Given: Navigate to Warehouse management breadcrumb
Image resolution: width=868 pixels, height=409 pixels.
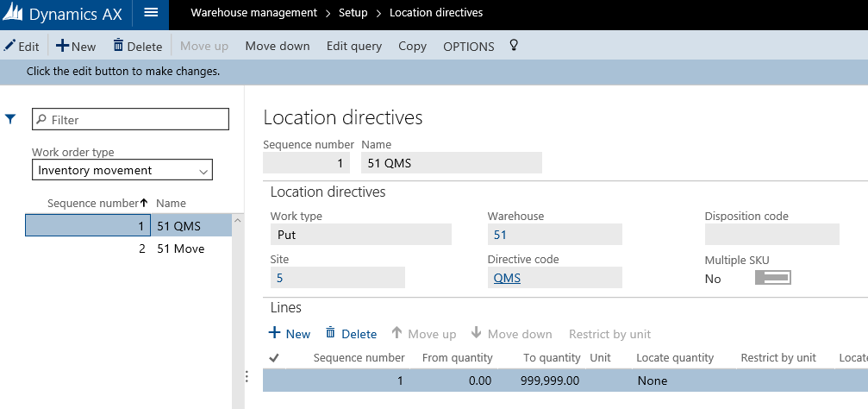Looking at the screenshot, I should click(x=253, y=13).
